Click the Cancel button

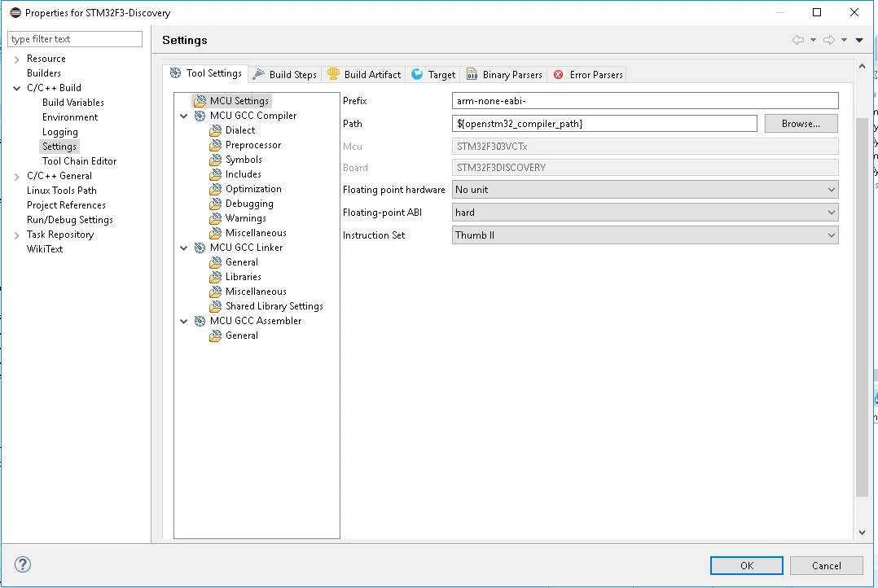pyautogui.click(x=827, y=565)
